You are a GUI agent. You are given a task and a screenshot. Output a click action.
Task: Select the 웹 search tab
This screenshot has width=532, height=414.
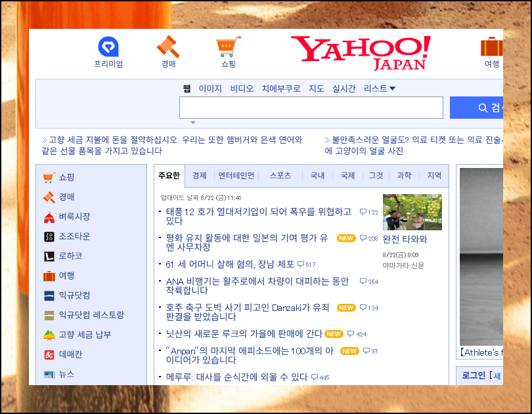point(187,89)
